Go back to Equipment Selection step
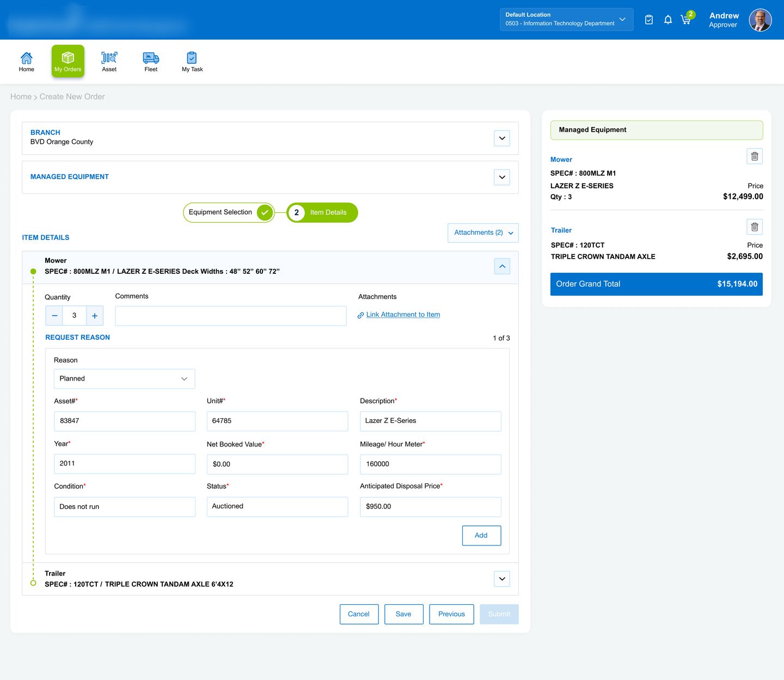The image size is (784, 680). pyautogui.click(x=229, y=212)
